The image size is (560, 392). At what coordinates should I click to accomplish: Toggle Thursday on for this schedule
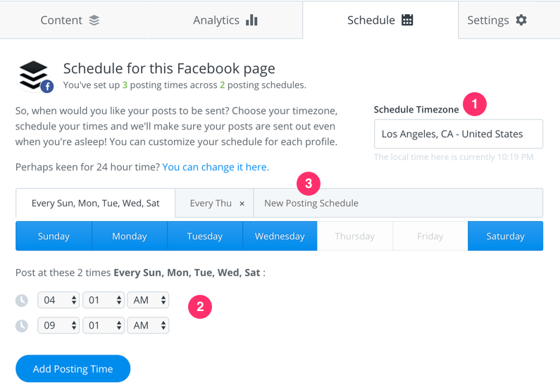354,236
